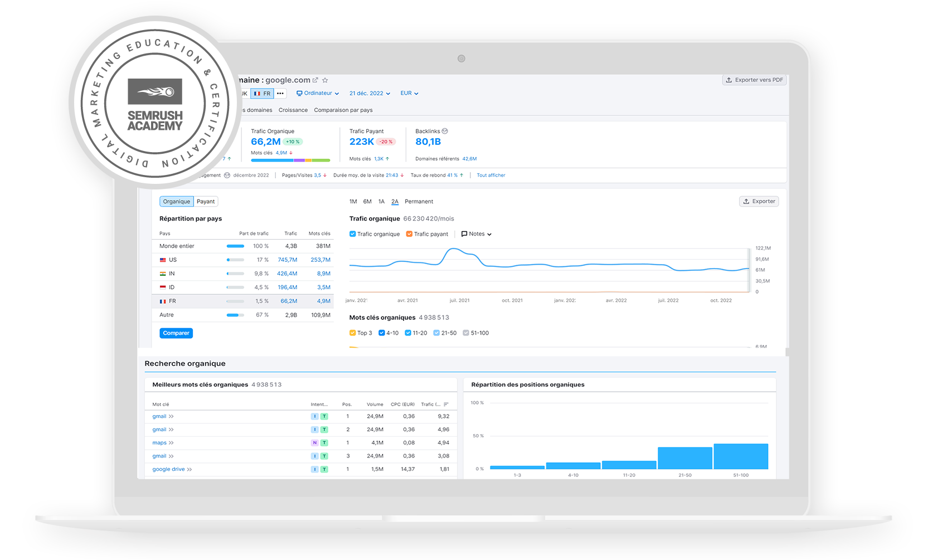
Task: Select the 1A time range
Action: [381, 202]
